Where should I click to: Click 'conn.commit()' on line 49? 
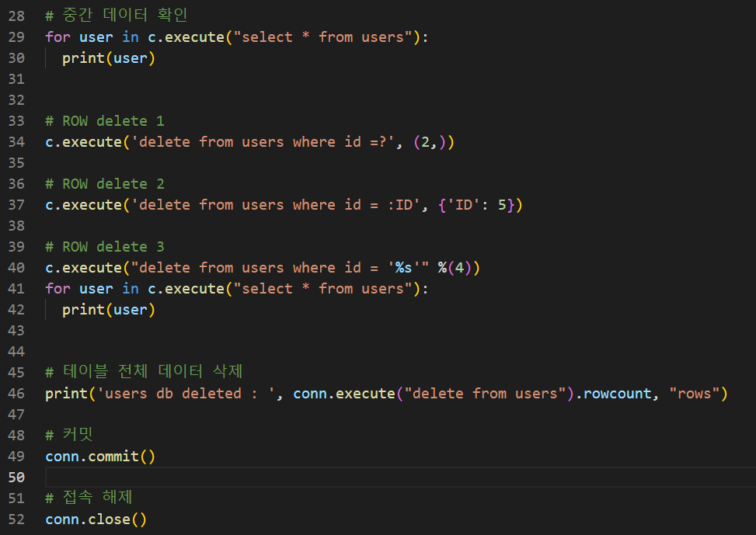click(x=100, y=457)
